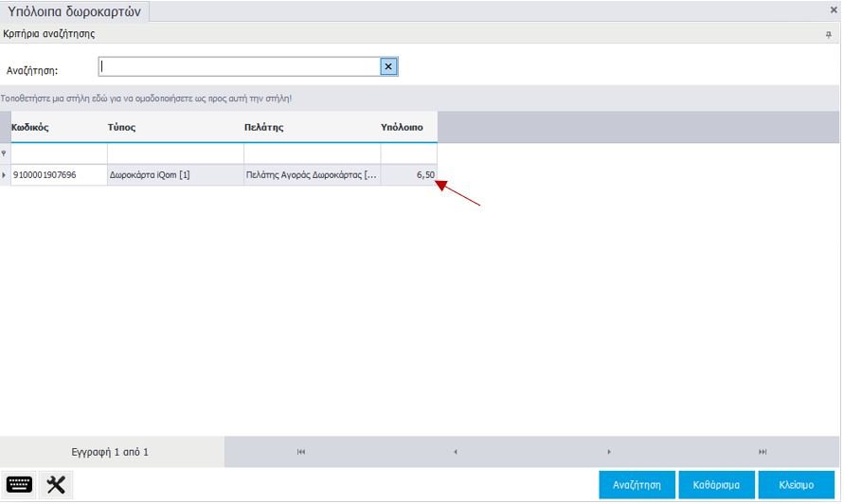Viewport: 844px width, 504px height.
Task: Jump to the first record in the pager
Action: (301, 452)
